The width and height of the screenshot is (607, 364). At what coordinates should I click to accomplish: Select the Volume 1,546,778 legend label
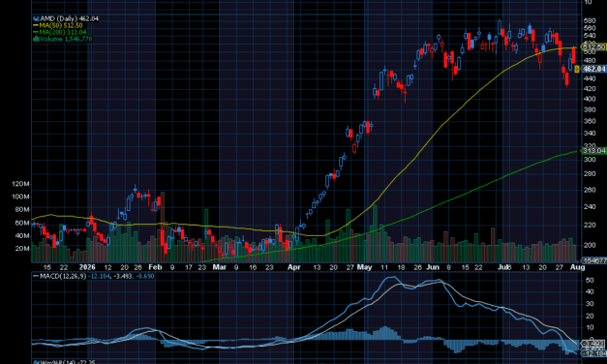pyautogui.click(x=66, y=39)
